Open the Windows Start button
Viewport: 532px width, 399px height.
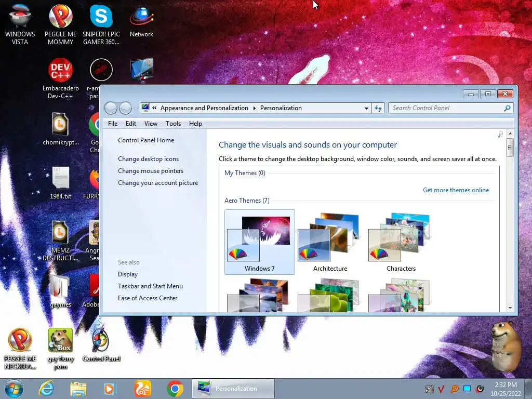pyautogui.click(x=14, y=389)
